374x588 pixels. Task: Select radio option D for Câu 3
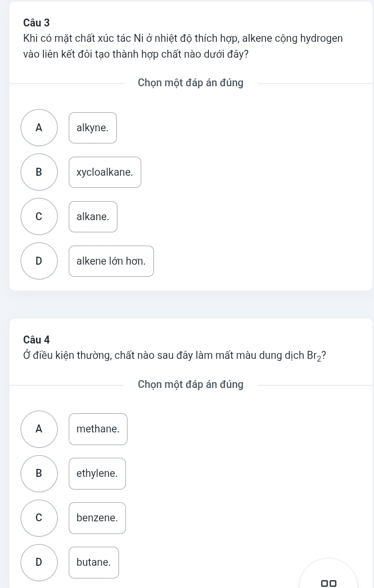coord(39,261)
